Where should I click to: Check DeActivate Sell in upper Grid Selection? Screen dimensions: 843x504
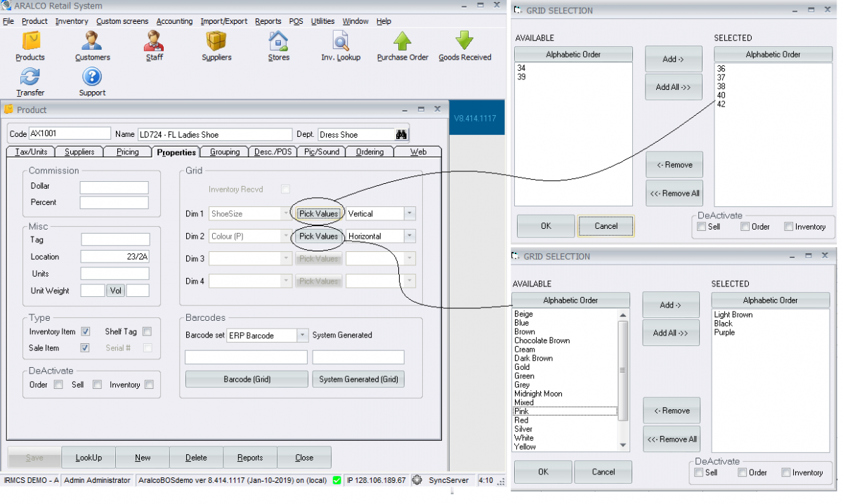[701, 227]
